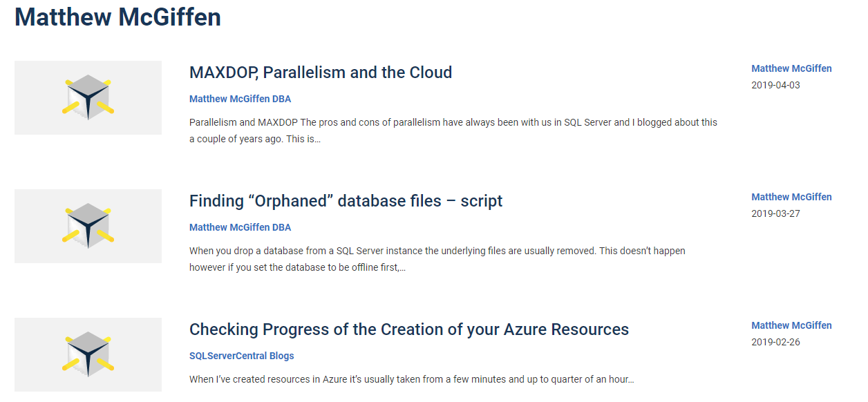Open the Finding "Orphaned" database files article

346,201
